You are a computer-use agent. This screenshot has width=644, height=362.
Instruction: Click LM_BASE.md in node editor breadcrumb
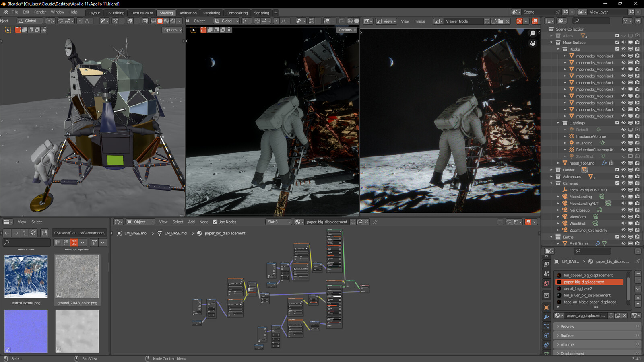pyautogui.click(x=175, y=233)
